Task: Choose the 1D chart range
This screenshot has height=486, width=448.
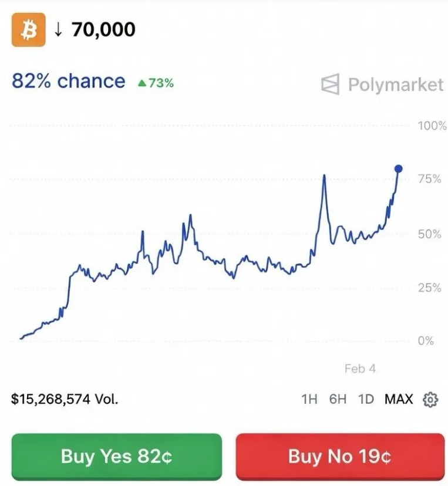Action: point(366,400)
